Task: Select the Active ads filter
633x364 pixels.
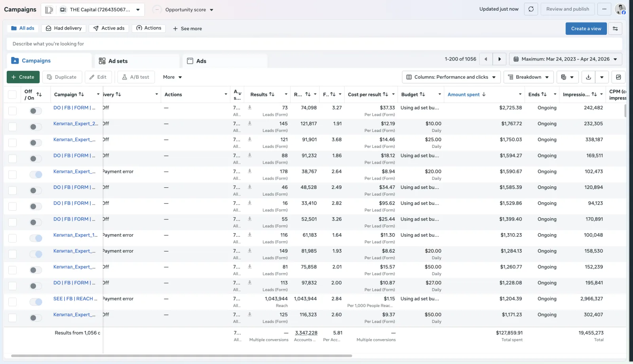Action: [x=109, y=28]
